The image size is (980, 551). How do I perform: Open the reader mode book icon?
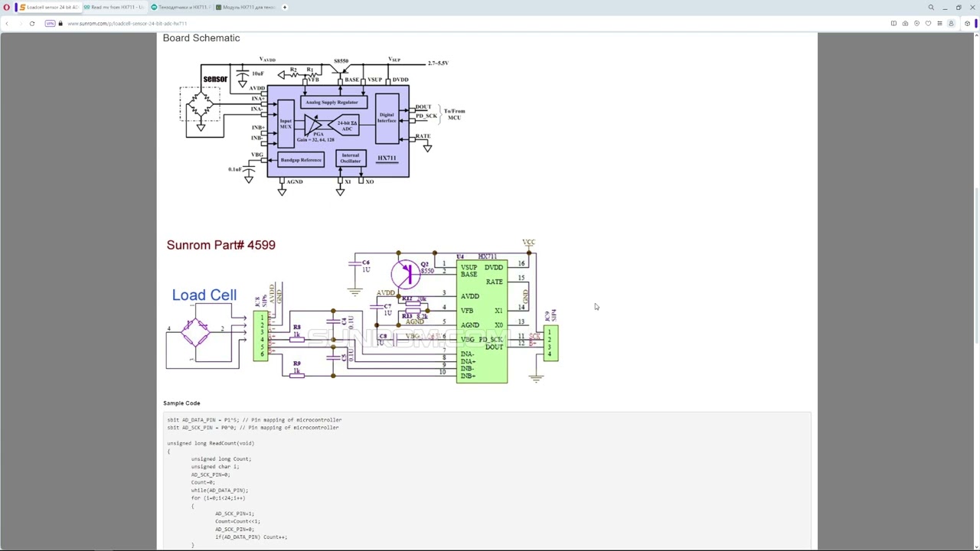coord(893,24)
